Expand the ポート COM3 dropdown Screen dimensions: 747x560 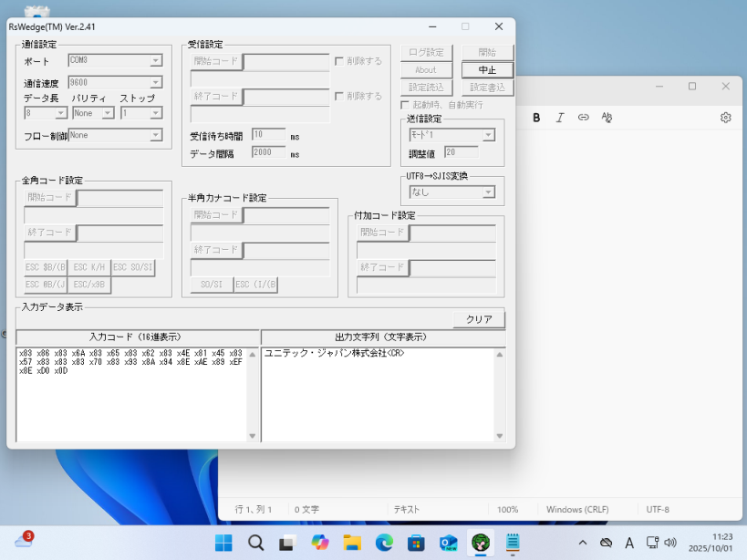point(156,61)
